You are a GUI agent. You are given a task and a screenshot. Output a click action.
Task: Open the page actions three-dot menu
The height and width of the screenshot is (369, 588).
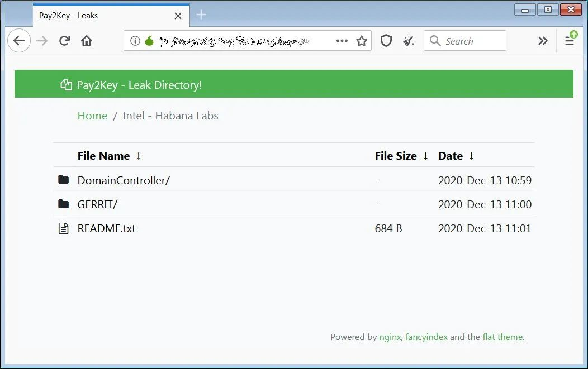[342, 40]
